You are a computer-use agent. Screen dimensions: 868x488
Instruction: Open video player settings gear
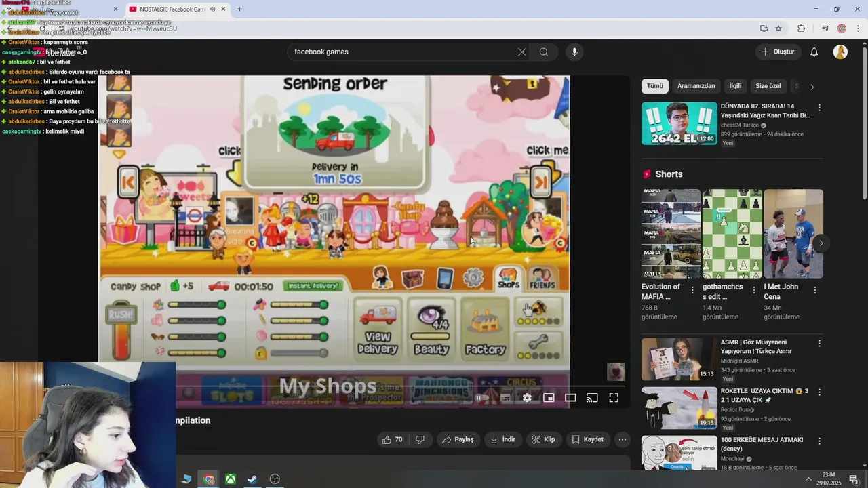pyautogui.click(x=527, y=398)
